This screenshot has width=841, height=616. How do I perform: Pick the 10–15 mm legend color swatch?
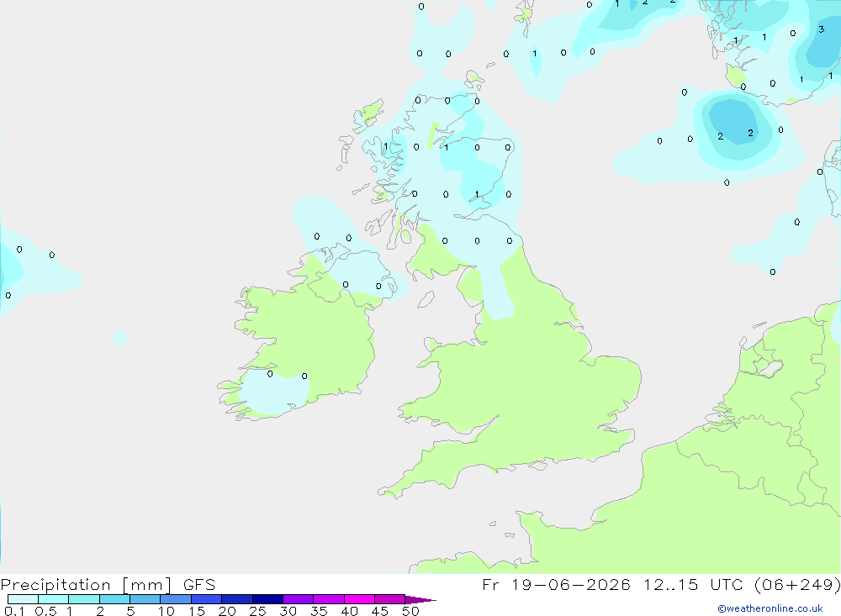176,599
